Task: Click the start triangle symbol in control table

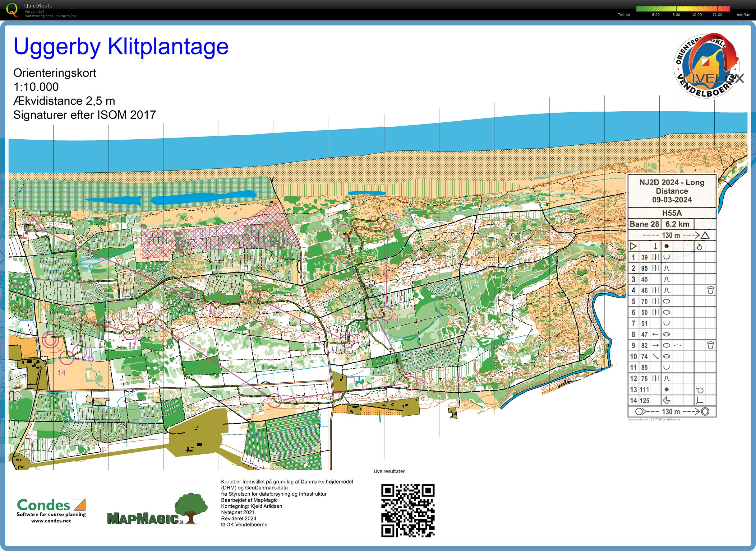Action: coord(633,246)
